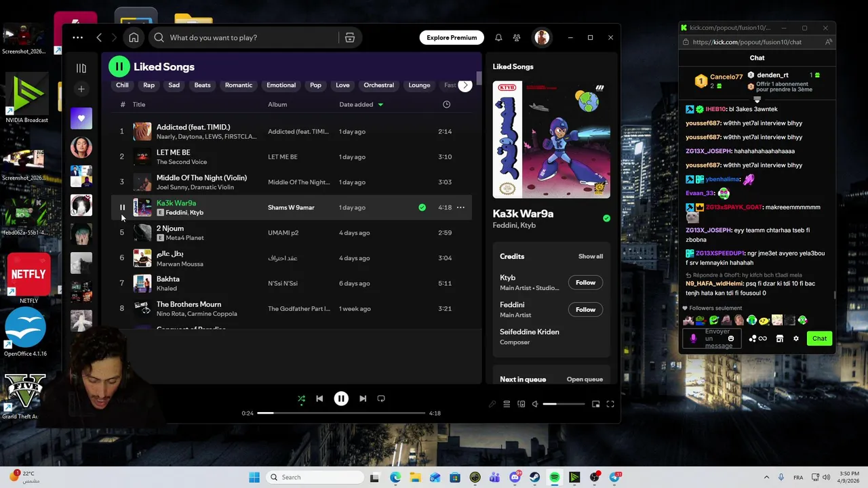Collapse Your Library sidebar icon
This screenshot has width=868, height=488.
[x=81, y=68]
